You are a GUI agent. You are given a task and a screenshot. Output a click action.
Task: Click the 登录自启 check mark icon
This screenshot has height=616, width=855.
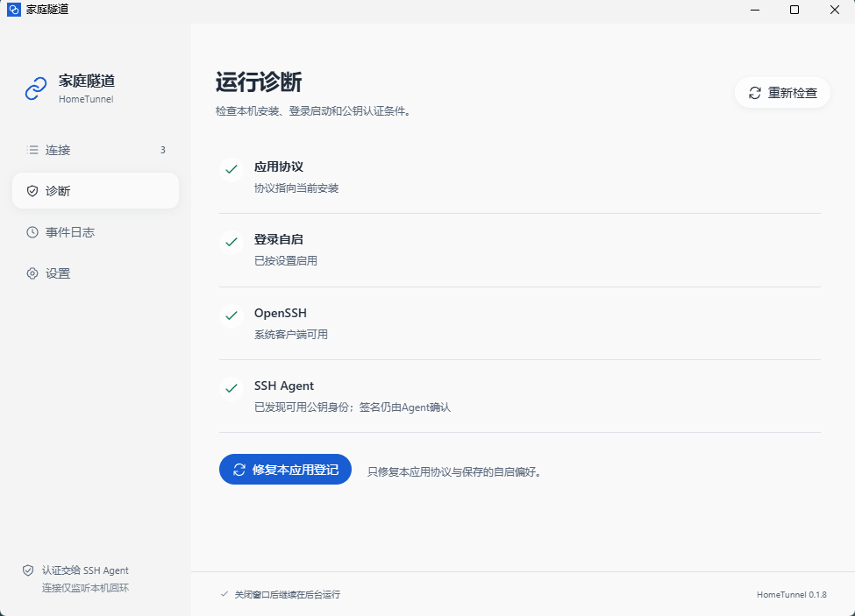tap(232, 242)
